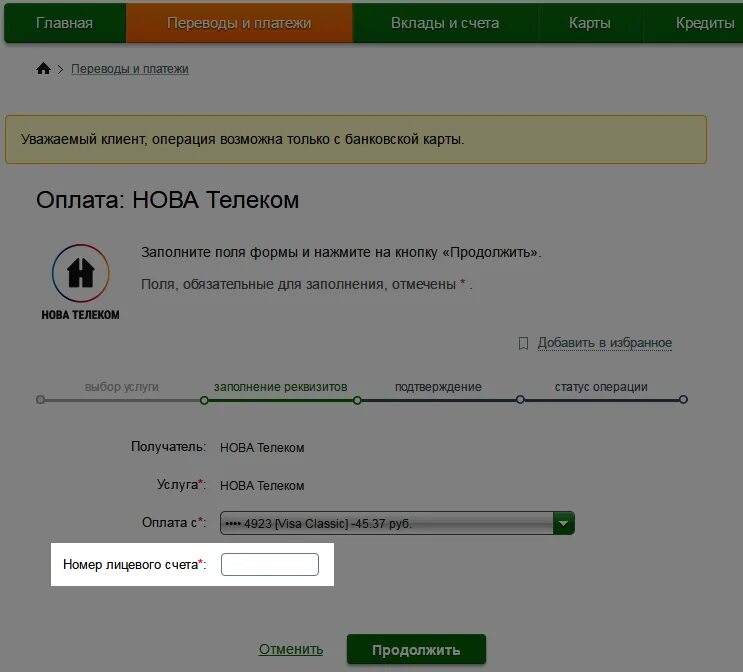Click the home icon in breadcrumb
The width and height of the screenshot is (743, 672).
(x=43, y=69)
